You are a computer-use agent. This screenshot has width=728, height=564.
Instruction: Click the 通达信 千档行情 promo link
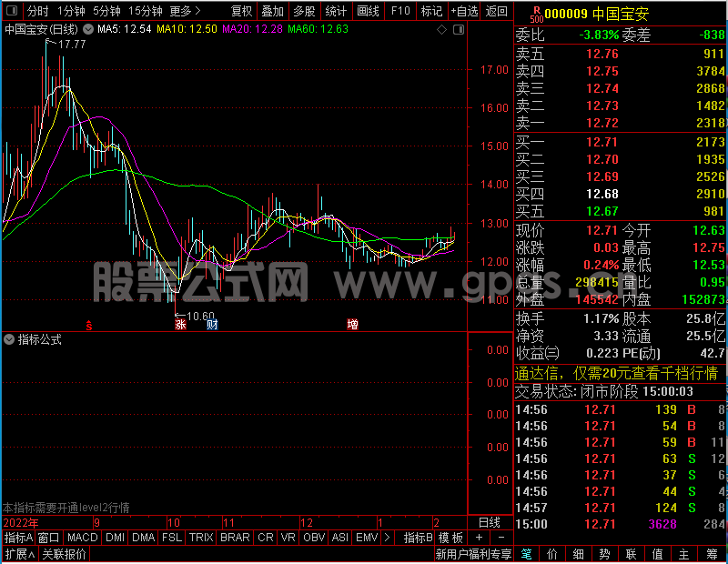pos(617,373)
